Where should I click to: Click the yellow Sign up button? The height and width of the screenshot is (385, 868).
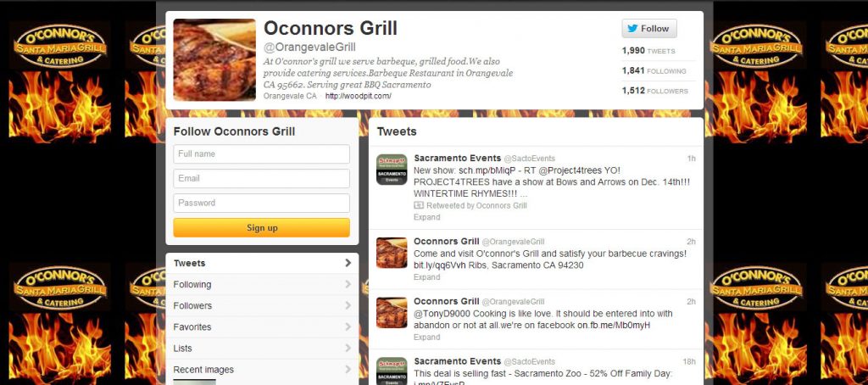click(x=261, y=227)
